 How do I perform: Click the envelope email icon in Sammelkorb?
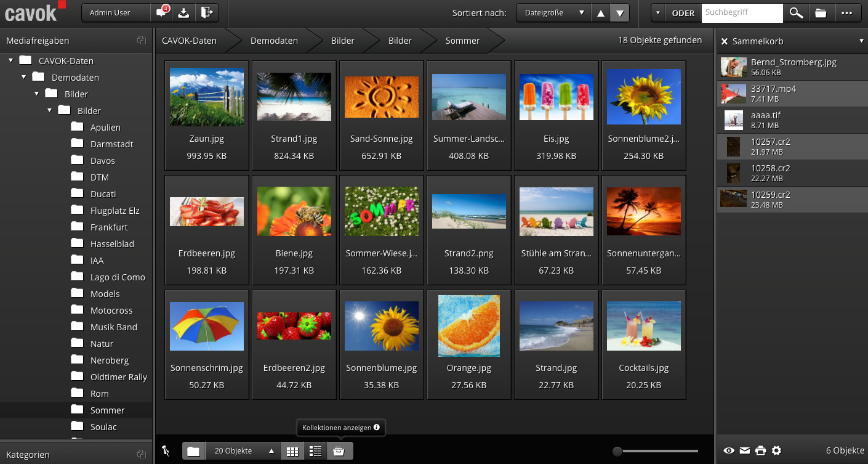(x=745, y=450)
